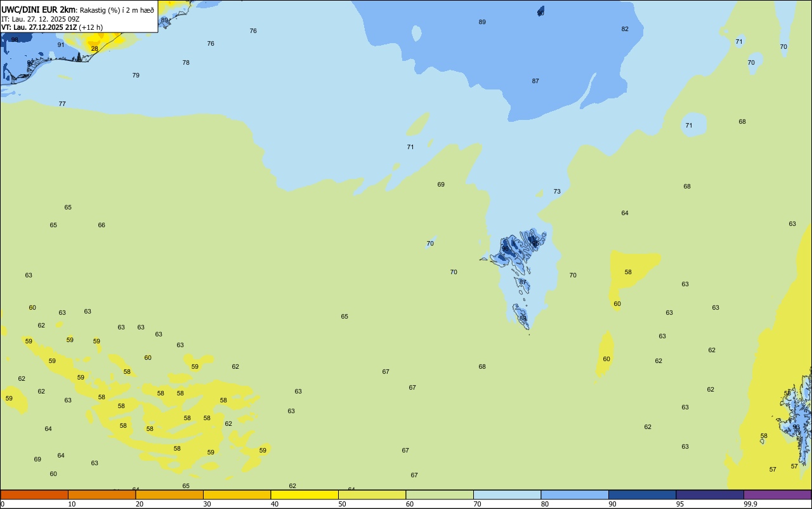Click the purple above-99.9 legend swatch
Image resolution: width=812 pixels, height=509 pixels.
tap(777, 494)
